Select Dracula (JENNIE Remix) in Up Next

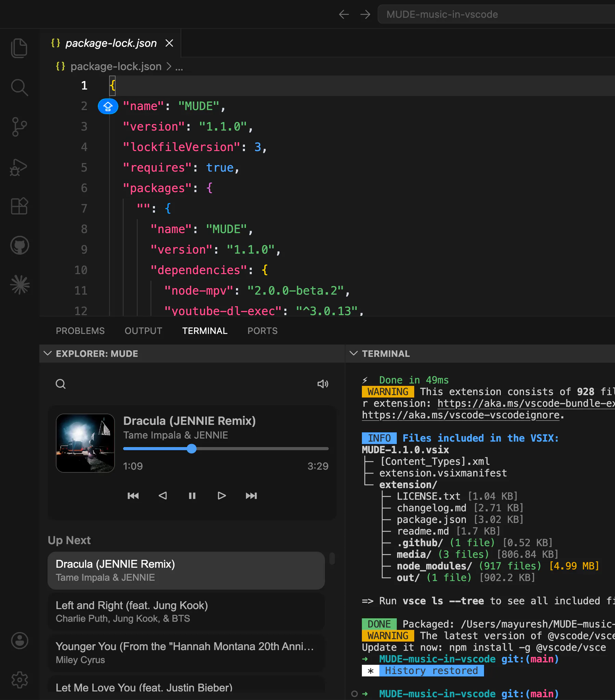[x=186, y=570]
